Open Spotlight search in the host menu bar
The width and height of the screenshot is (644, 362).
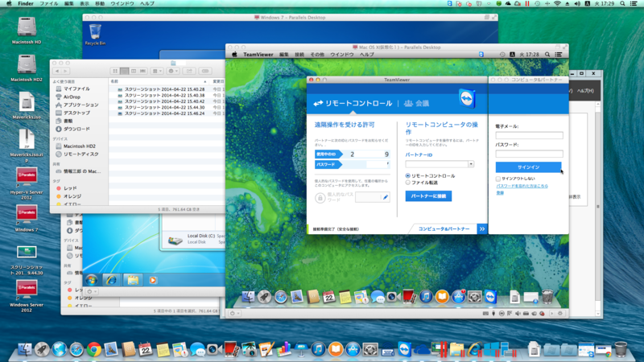[622, 3]
